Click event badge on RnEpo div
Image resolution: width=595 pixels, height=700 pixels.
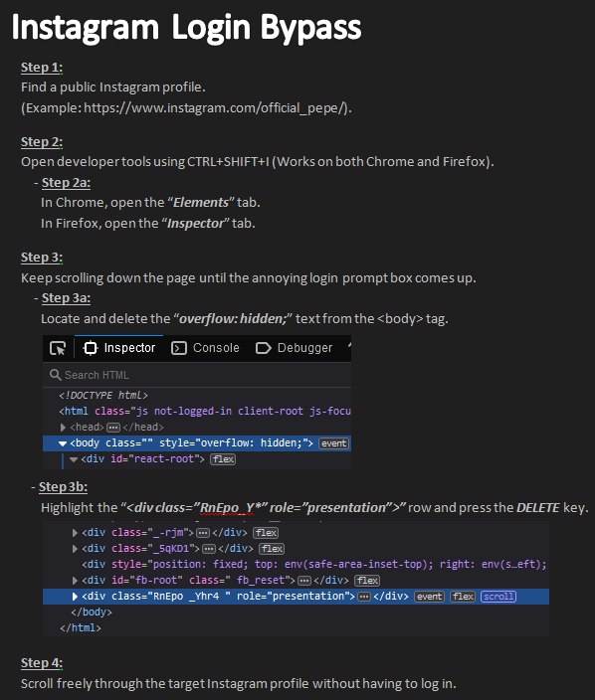pyautogui.click(x=429, y=597)
